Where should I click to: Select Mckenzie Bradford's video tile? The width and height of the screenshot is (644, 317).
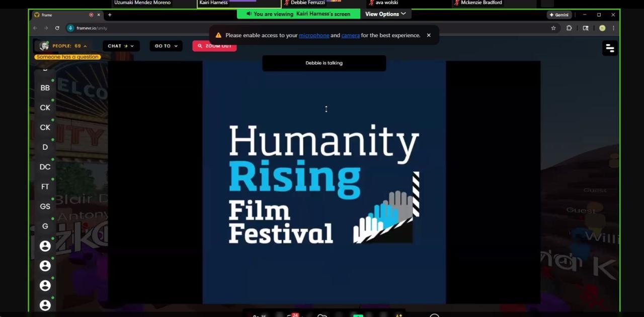click(x=494, y=3)
